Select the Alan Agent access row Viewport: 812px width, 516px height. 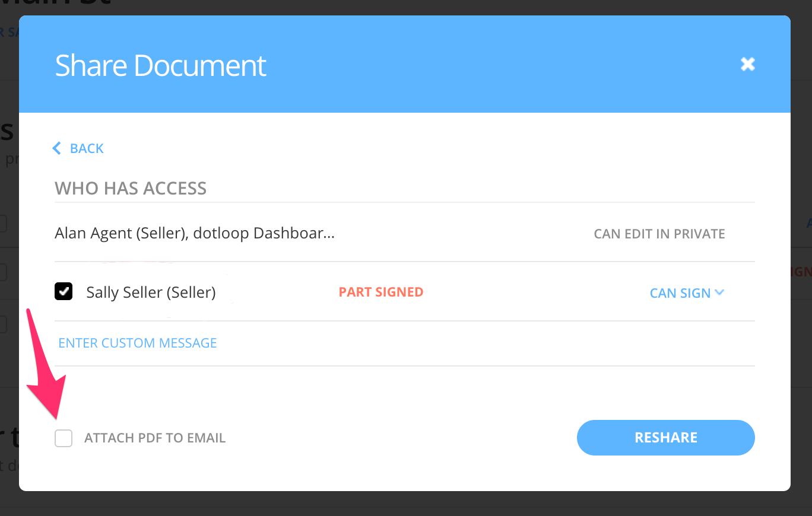(x=194, y=233)
